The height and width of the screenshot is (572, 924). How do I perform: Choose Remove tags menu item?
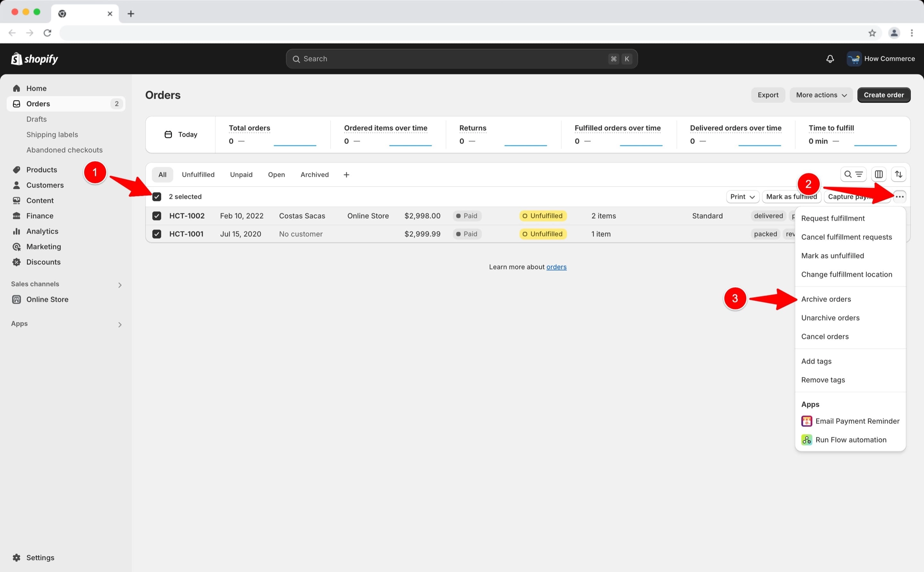pyautogui.click(x=850, y=380)
